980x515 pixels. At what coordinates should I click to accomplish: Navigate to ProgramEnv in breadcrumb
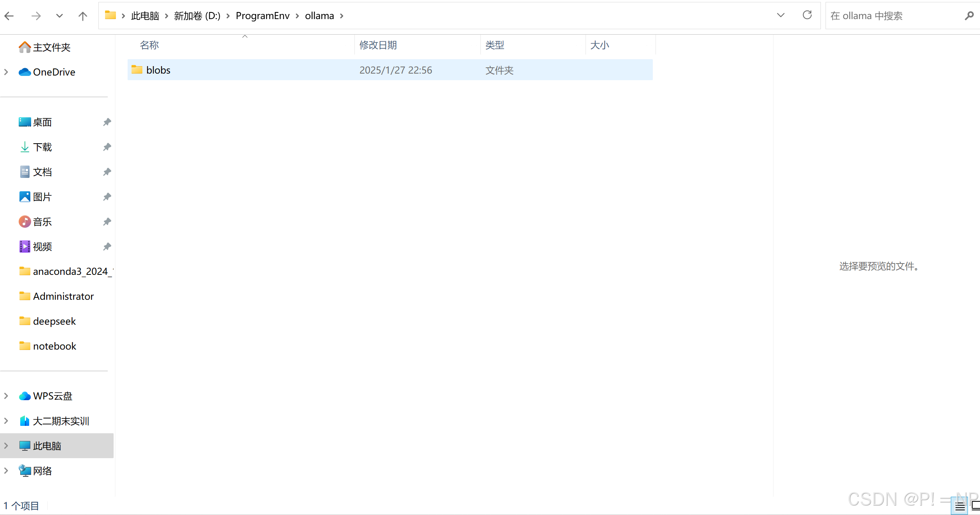tap(263, 16)
